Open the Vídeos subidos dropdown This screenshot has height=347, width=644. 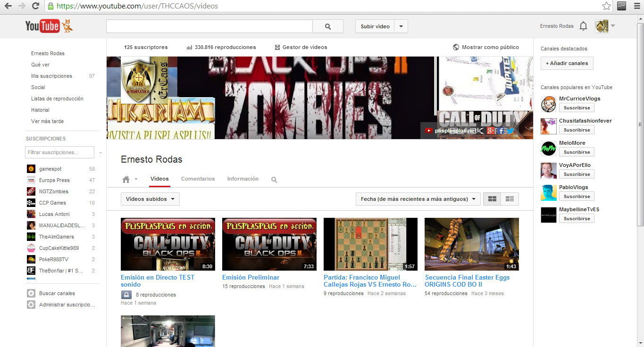tap(150, 199)
